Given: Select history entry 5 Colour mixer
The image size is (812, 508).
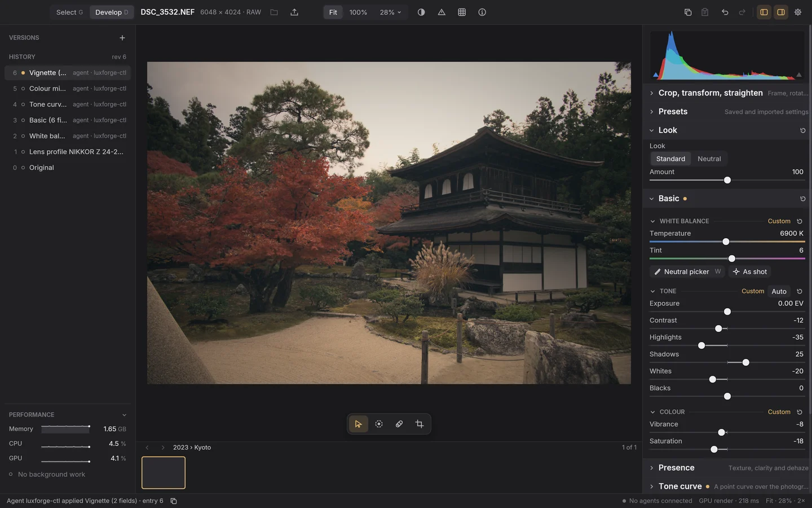Looking at the screenshot, I should point(68,89).
